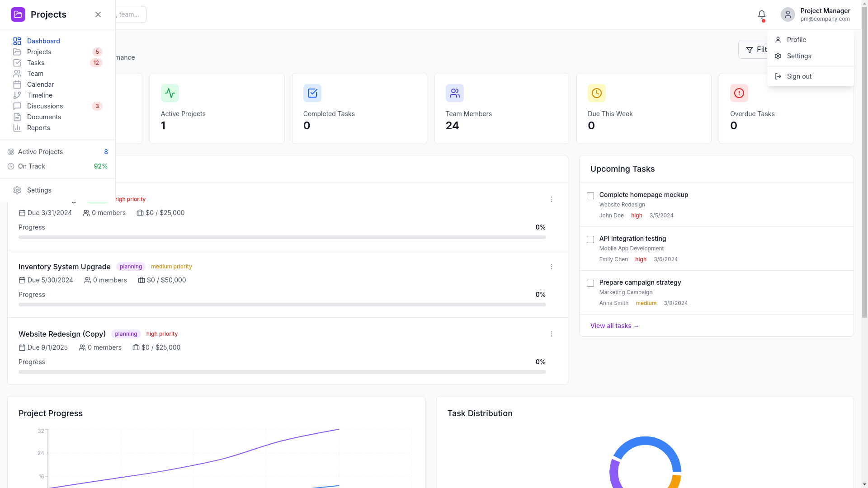Image resolution: width=868 pixels, height=488 pixels.
Task: Click the Dashboard grid icon in sidebar
Action: (17, 41)
